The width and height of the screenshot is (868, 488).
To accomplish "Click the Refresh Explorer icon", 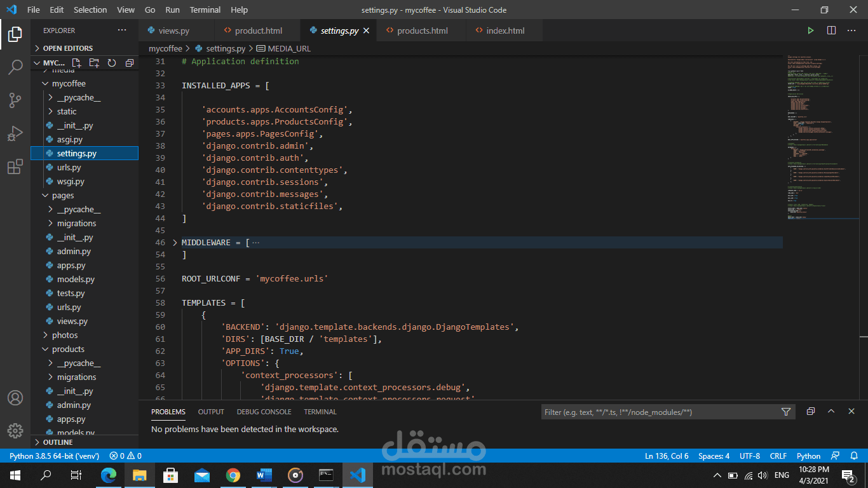I will (x=112, y=63).
